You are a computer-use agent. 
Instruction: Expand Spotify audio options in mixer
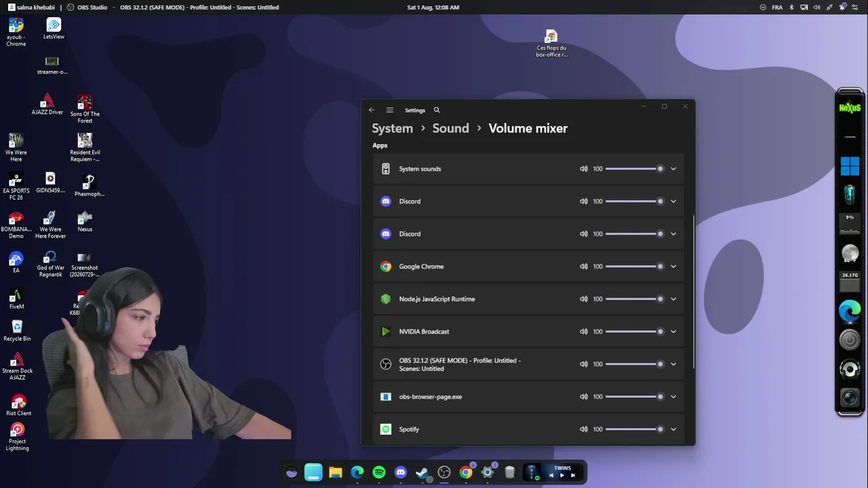[x=673, y=429]
